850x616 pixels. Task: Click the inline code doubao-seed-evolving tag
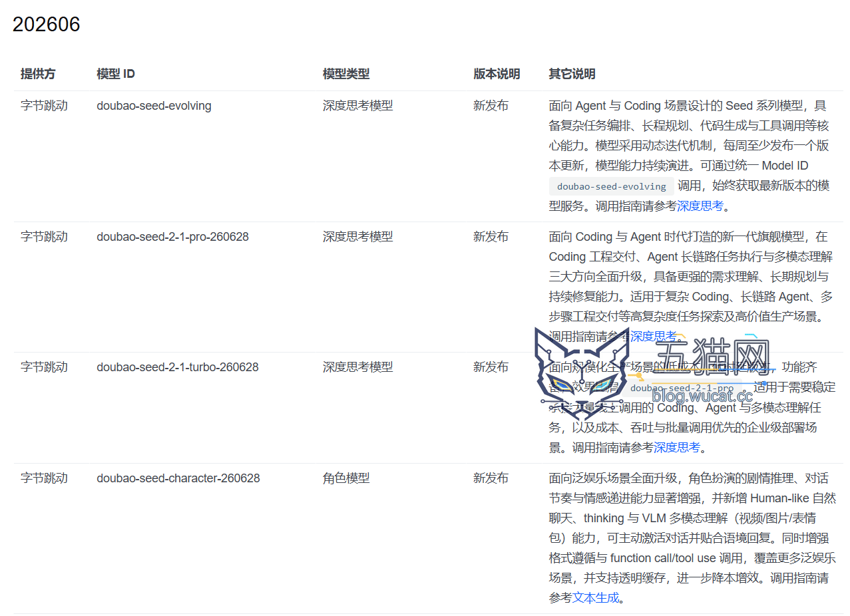pos(612,186)
